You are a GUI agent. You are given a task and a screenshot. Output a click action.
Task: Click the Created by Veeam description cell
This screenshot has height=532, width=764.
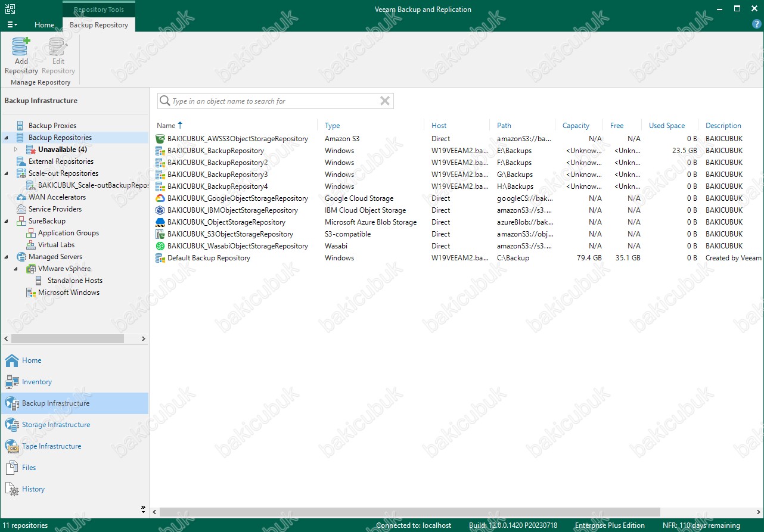[734, 258]
